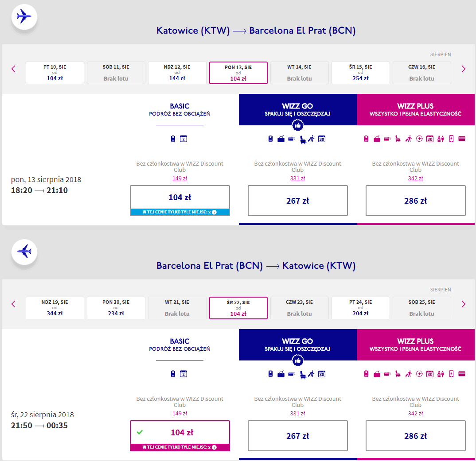476x461 pixels.
Task: Click the 342 zł non-member price link for return WIZZ PLUS
Action: click(415, 414)
